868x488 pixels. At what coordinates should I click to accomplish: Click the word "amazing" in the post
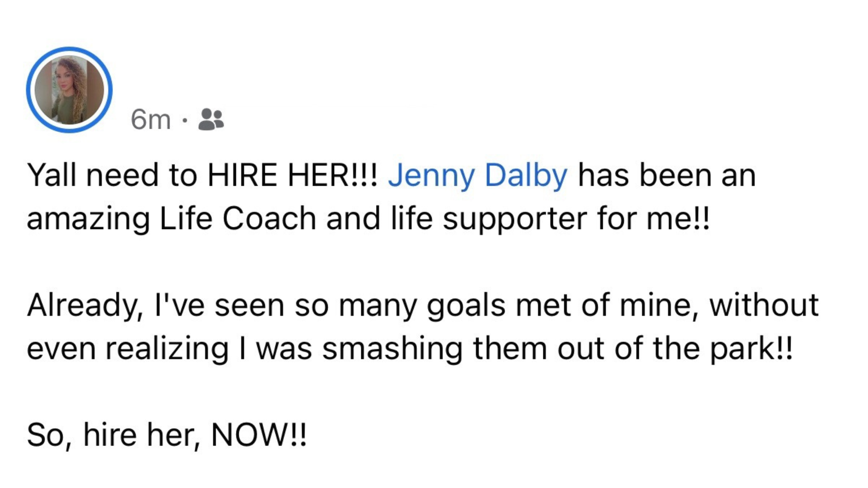tap(88, 219)
